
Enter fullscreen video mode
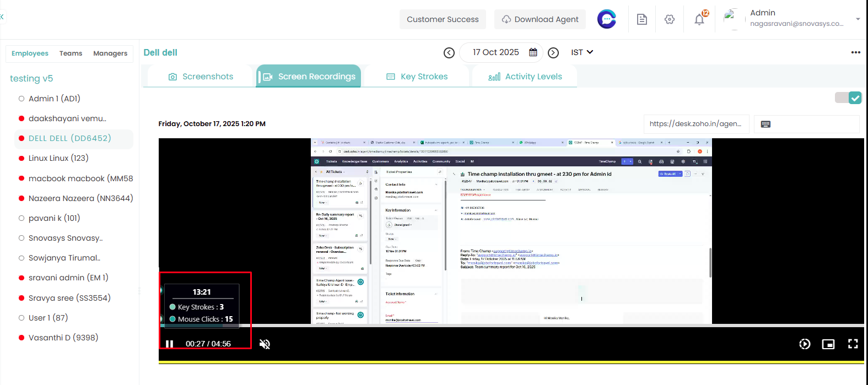pos(853,344)
